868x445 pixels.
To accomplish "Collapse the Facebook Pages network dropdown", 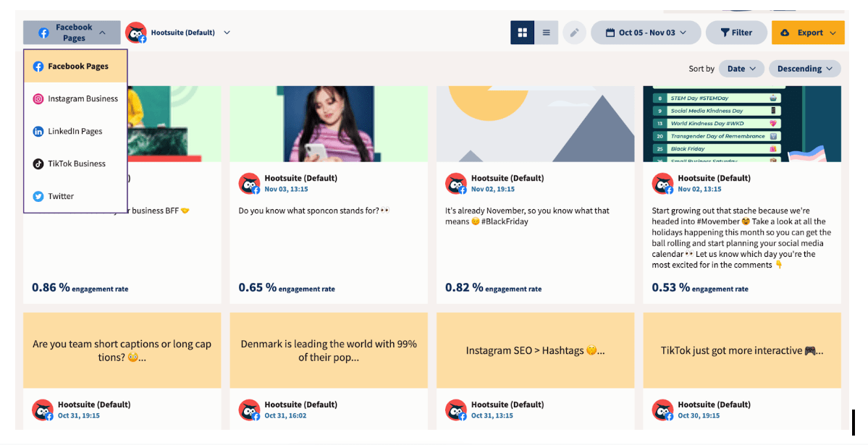I will (72, 33).
